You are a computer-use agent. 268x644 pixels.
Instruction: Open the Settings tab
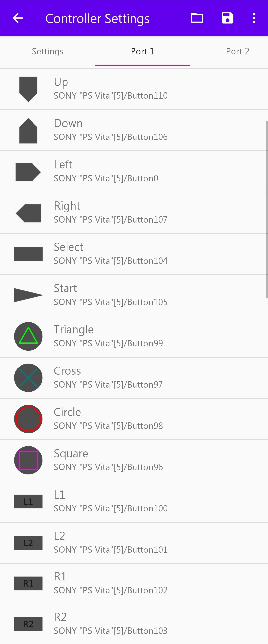[x=47, y=51]
